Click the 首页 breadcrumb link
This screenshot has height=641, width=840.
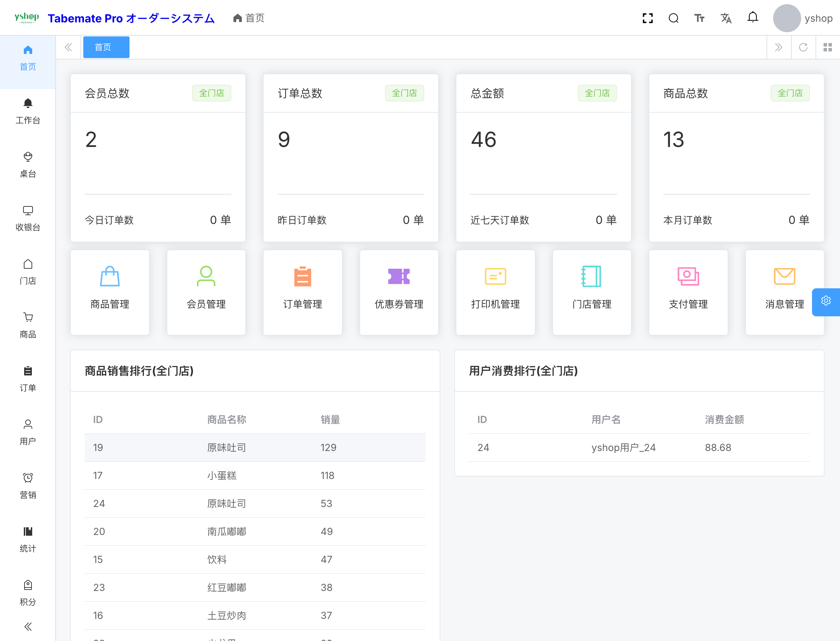(x=249, y=18)
